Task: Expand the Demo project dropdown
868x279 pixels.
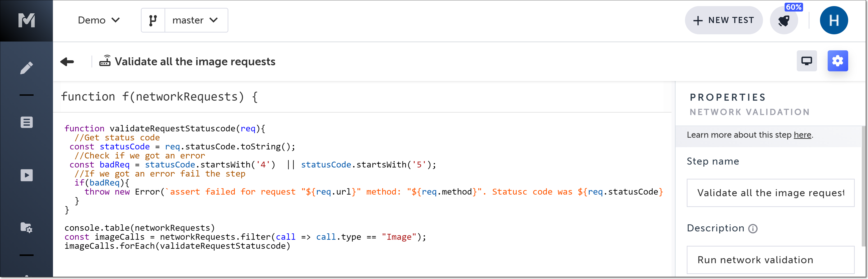Action: pos(99,20)
